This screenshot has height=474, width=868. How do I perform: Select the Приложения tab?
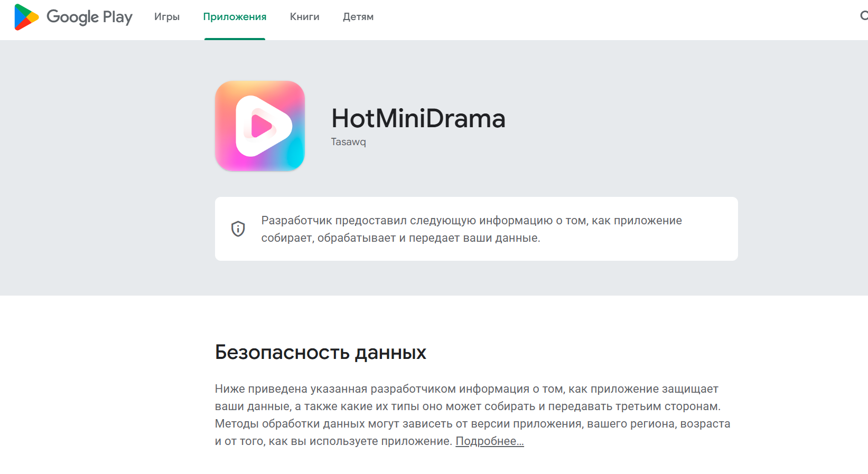(235, 17)
